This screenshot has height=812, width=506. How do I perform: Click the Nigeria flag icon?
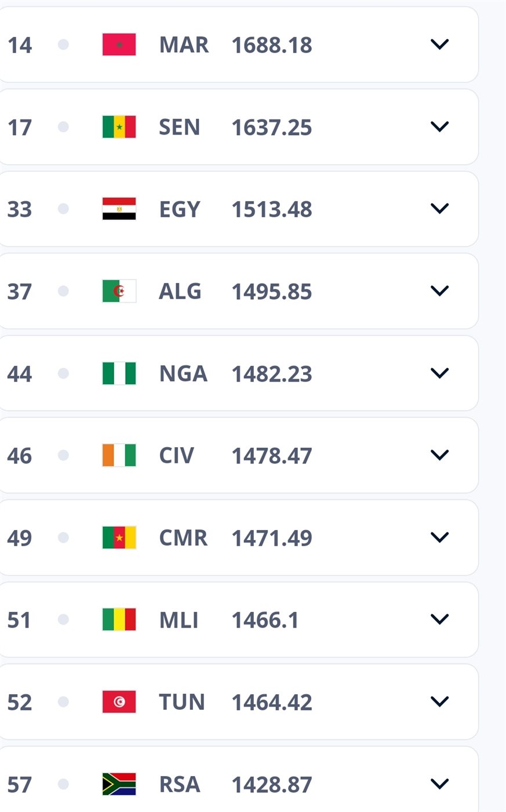[x=119, y=374]
